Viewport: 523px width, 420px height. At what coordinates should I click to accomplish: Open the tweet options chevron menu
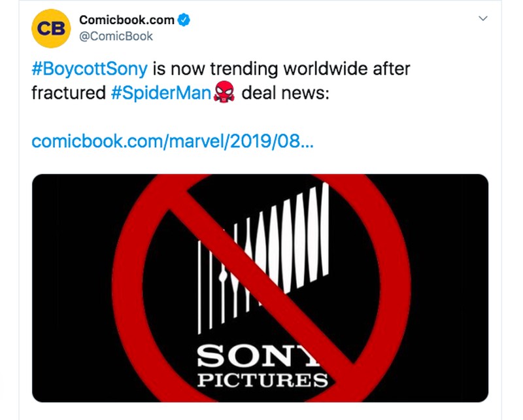click(x=483, y=20)
